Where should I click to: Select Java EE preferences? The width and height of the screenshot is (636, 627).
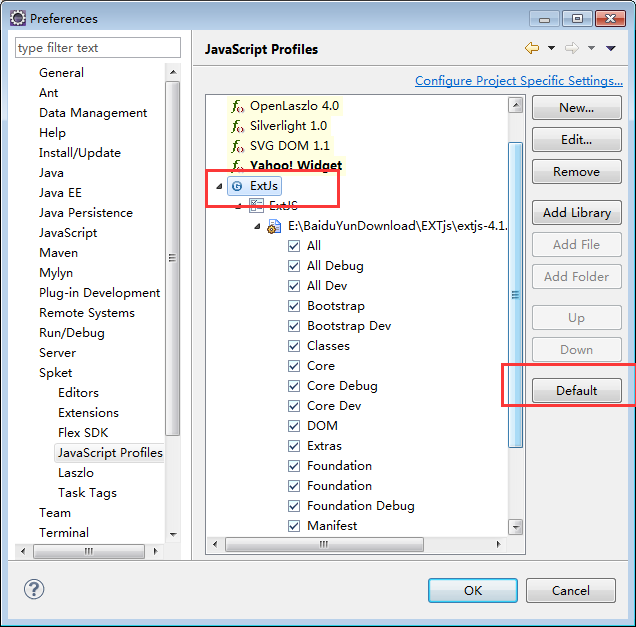click(x=60, y=193)
